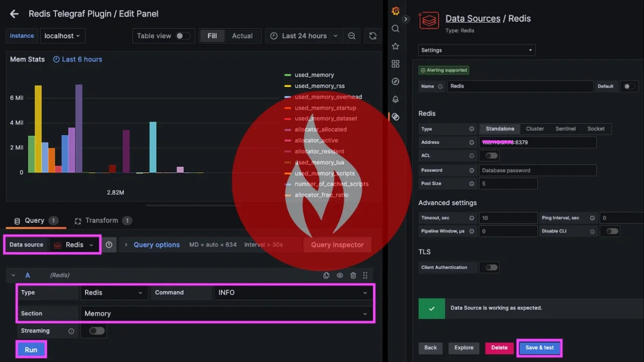Click the data source help icon beside Redis
This screenshot has width=644, height=362.
(109, 245)
